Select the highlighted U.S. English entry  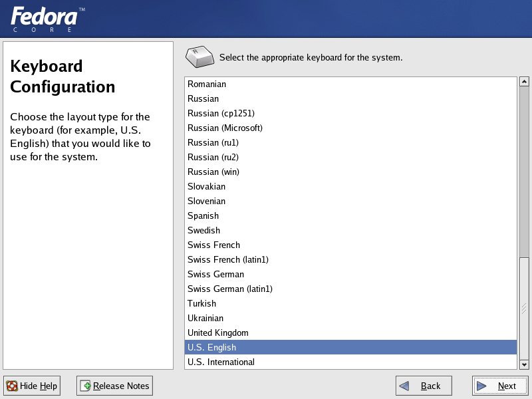[211, 347]
